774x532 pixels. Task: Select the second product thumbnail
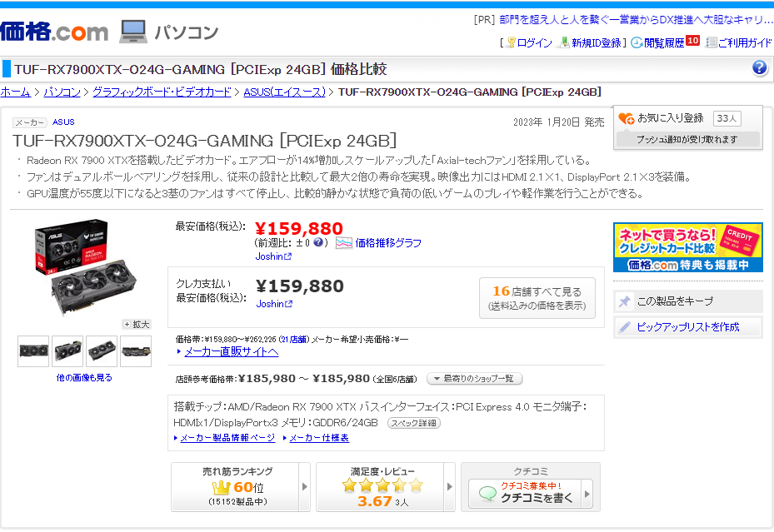pos(67,351)
